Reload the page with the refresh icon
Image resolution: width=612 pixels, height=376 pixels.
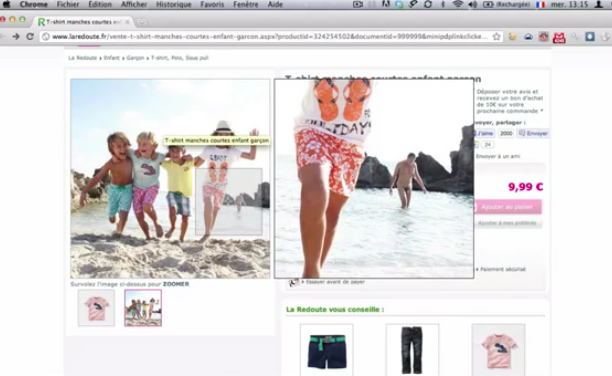(x=30, y=36)
